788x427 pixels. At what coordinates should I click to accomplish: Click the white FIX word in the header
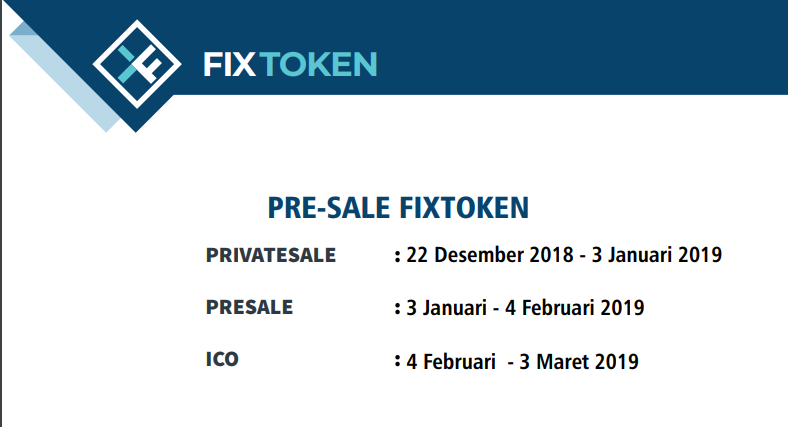point(229,64)
